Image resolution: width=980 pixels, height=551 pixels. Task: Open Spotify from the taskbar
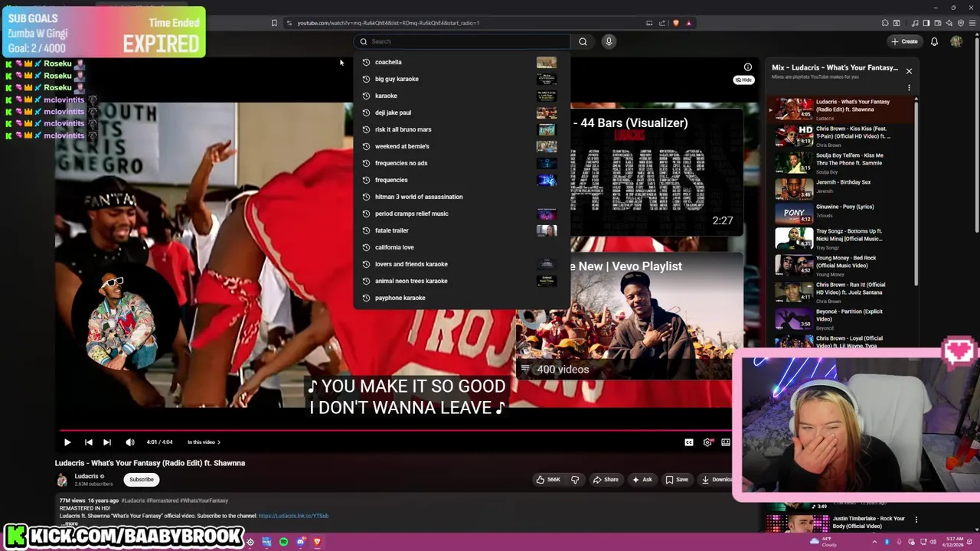tap(283, 542)
